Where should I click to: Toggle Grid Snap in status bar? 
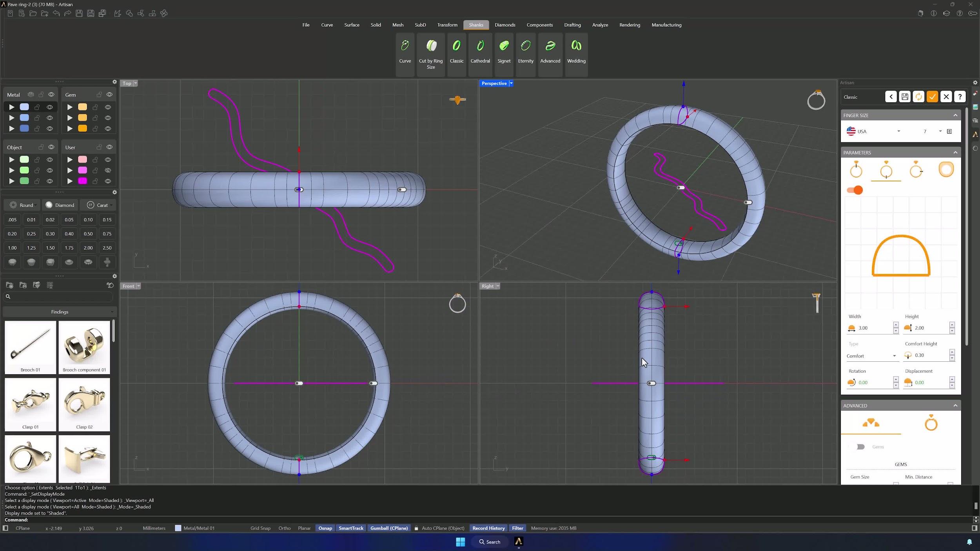click(260, 528)
